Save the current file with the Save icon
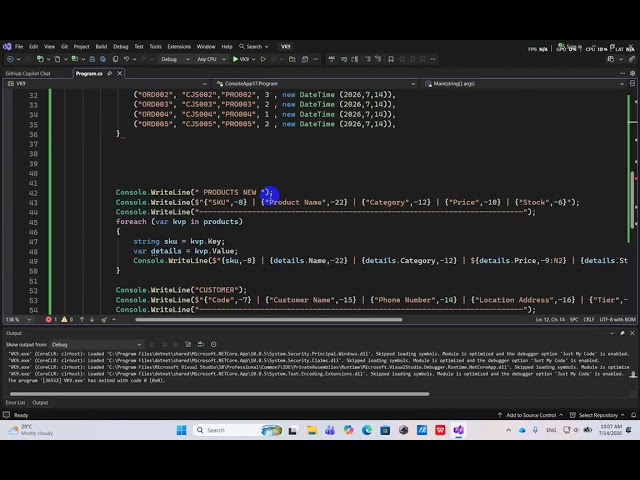Screen dimensions: 640x480 [x=92, y=59]
